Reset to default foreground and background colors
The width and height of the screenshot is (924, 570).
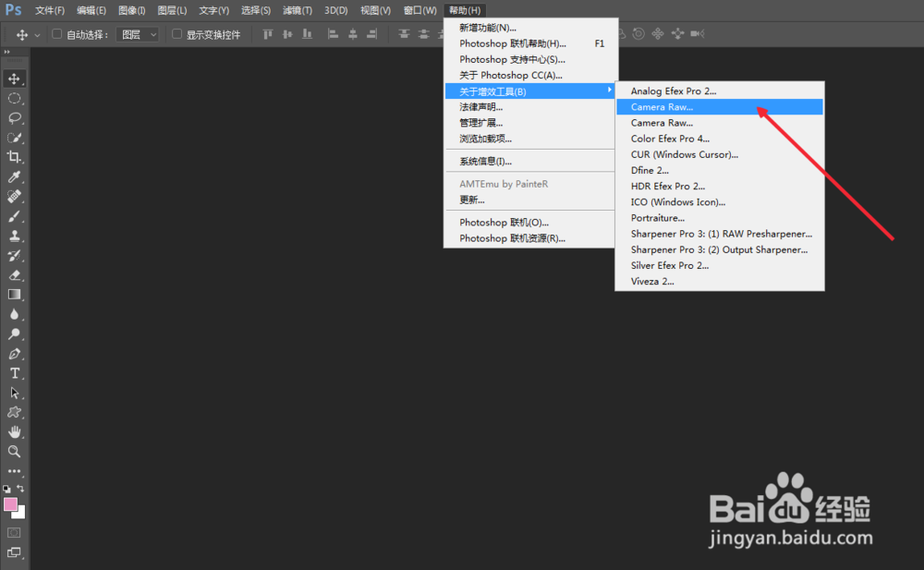point(6,489)
